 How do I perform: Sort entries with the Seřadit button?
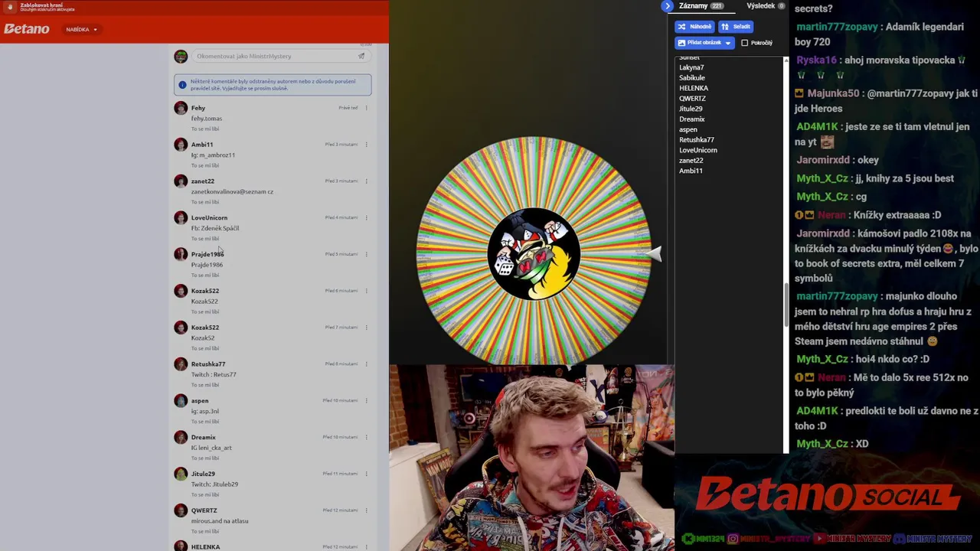pyautogui.click(x=736, y=27)
